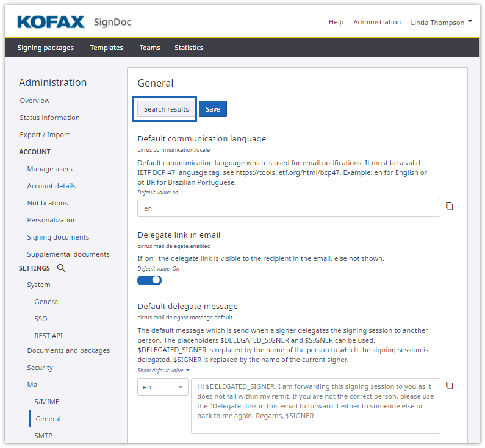Click the Search results button
485x448 pixels.
[166, 109]
